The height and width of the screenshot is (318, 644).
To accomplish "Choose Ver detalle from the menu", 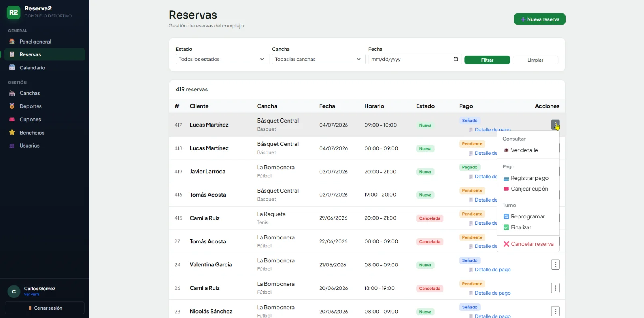I will tap(528, 150).
